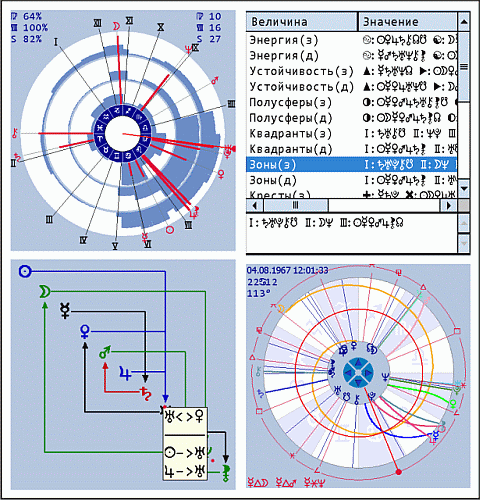Click the green Mars symbol
This screenshot has height=500, width=480.
click(105, 353)
